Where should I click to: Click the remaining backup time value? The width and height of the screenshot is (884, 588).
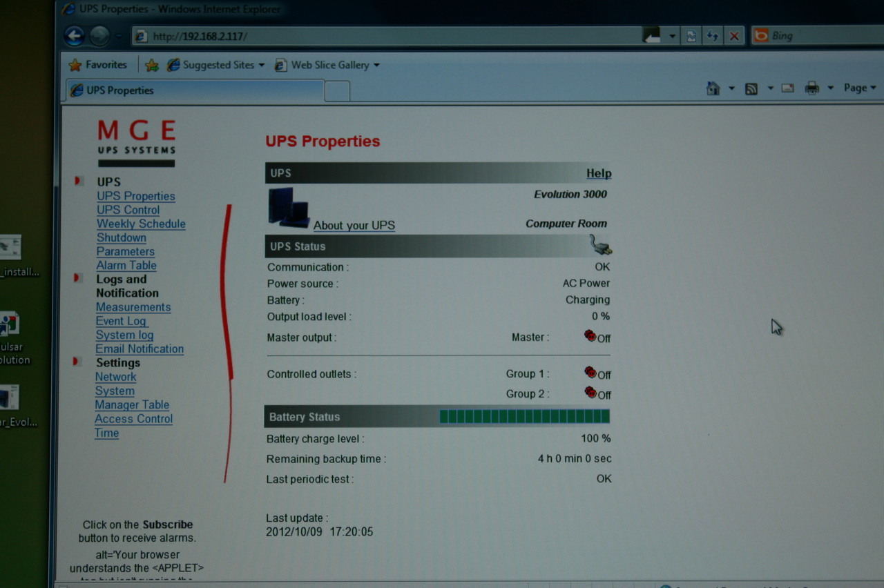tap(575, 458)
